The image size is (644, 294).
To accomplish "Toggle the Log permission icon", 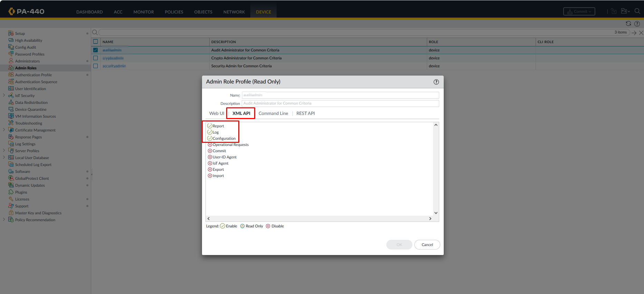I will pos(210,132).
